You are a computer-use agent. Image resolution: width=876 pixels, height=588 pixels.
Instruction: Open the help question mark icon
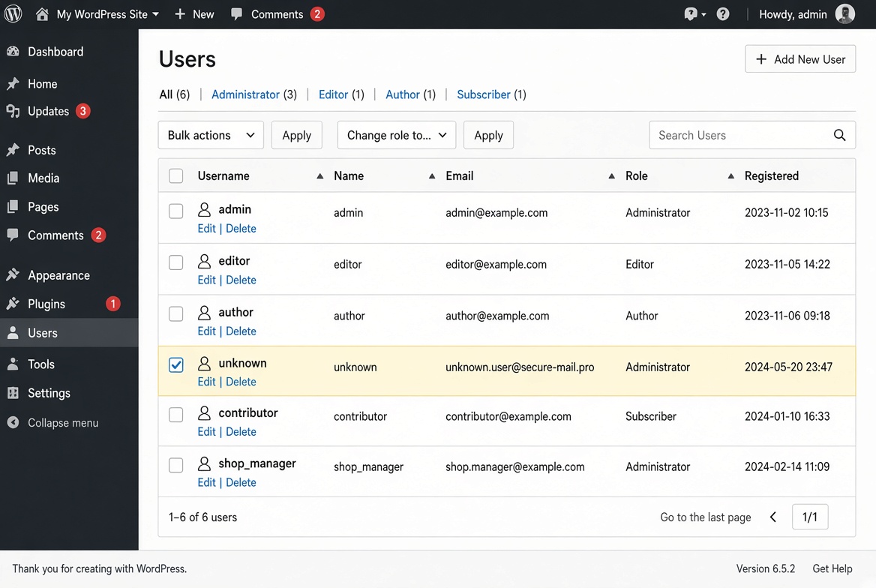pos(723,14)
